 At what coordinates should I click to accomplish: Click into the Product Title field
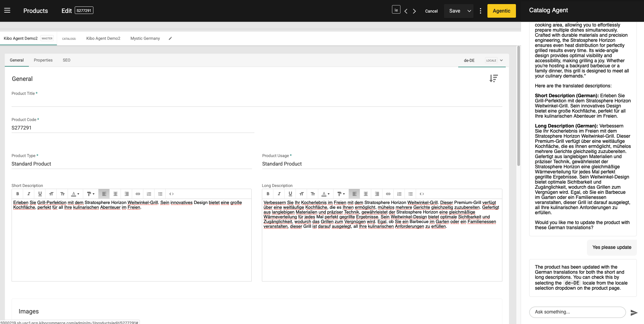(257, 102)
